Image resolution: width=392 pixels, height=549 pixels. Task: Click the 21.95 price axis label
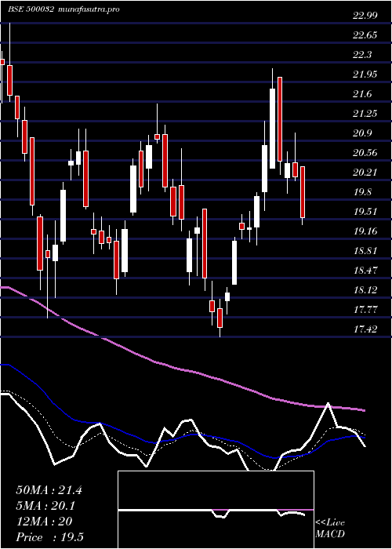[x=365, y=75]
